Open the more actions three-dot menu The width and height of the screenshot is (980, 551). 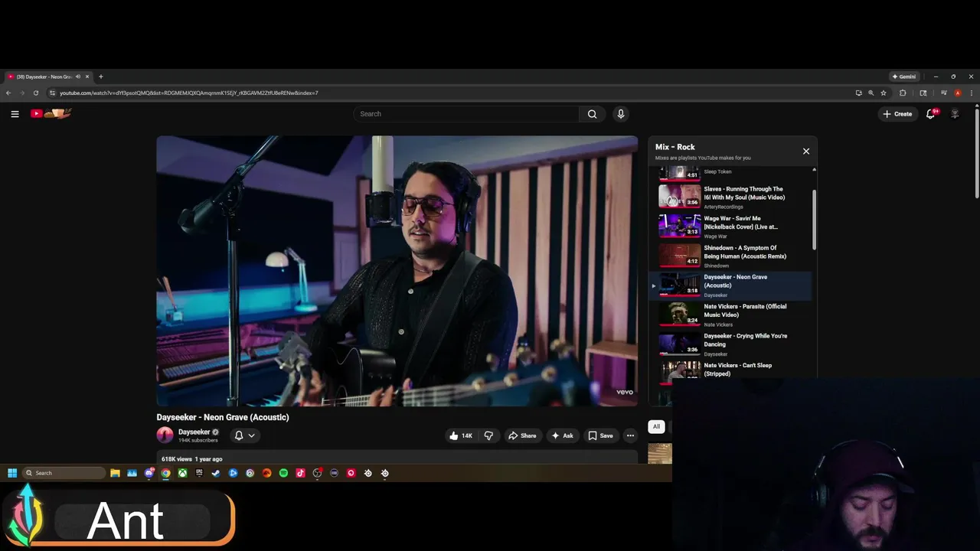630,435
